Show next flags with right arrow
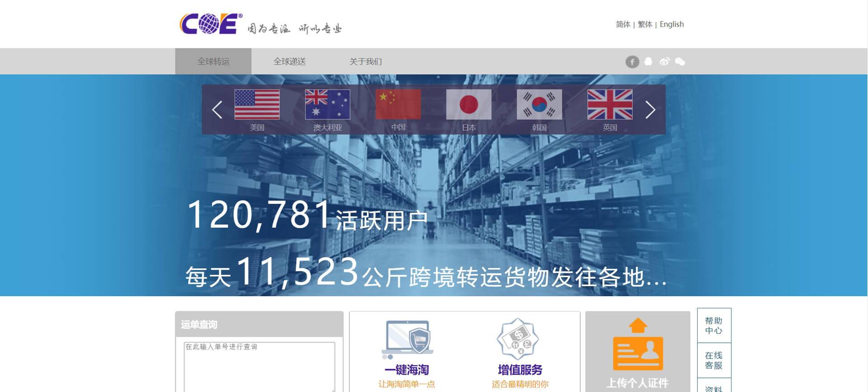 [x=650, y=109]
